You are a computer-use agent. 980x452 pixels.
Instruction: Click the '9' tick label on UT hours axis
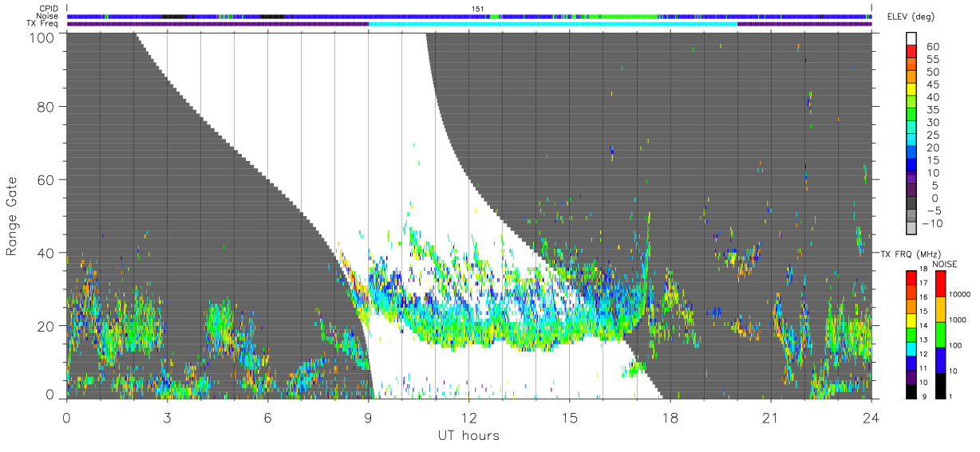point(368,417)
